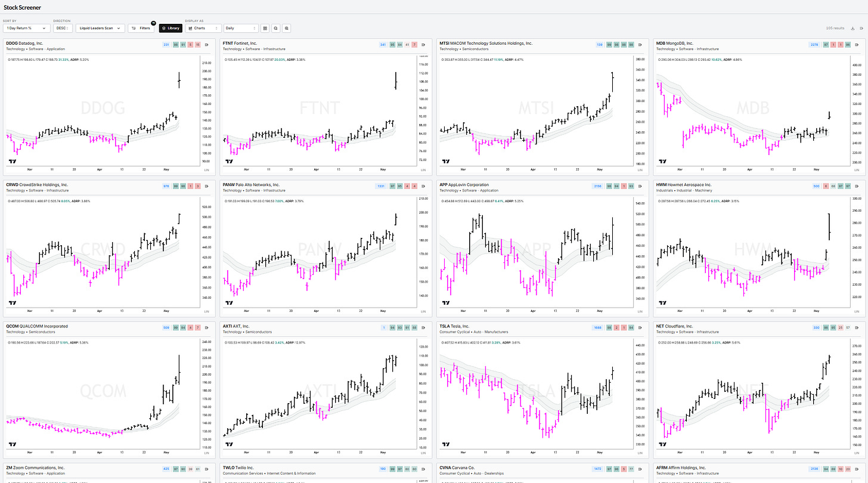
Task: Click the zoom in magnifier icon
Action: click(287, 28)
